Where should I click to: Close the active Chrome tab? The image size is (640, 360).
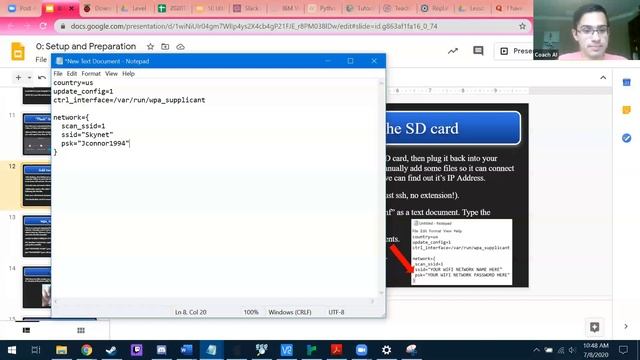[72, 8]
